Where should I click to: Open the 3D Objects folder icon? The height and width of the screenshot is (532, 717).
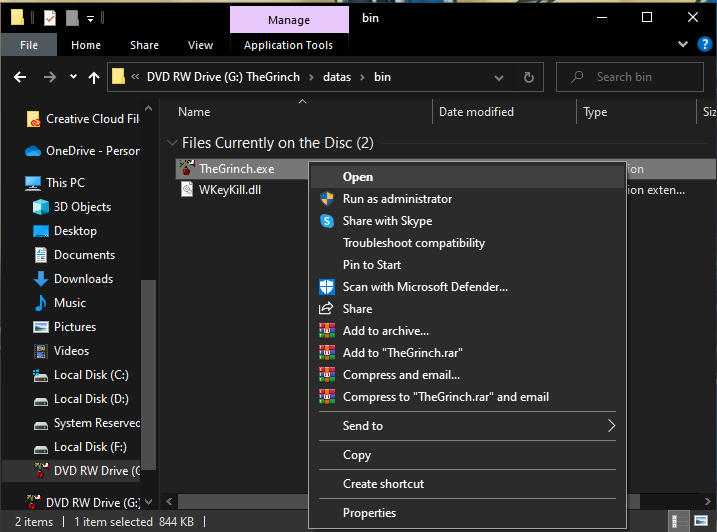point(41,207)
